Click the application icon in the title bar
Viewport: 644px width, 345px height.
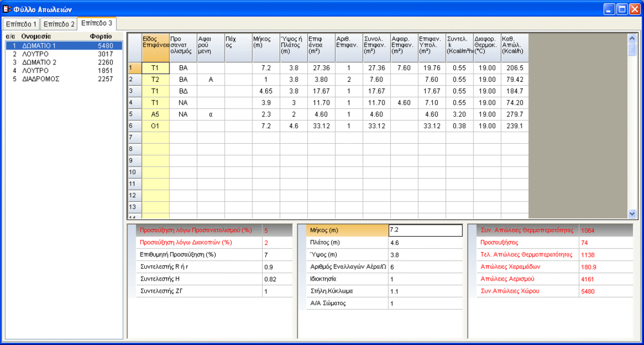click(x=7, y=9)
